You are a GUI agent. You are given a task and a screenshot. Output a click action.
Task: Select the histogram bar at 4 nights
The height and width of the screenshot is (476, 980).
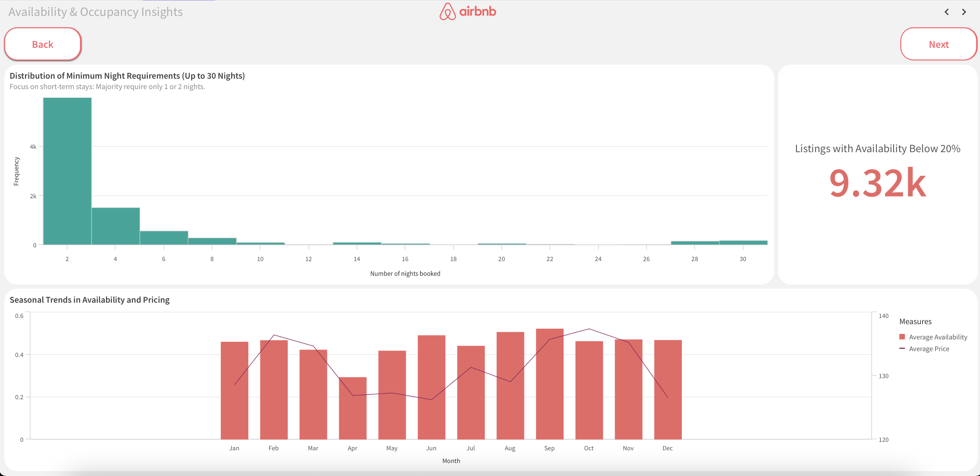115,226
